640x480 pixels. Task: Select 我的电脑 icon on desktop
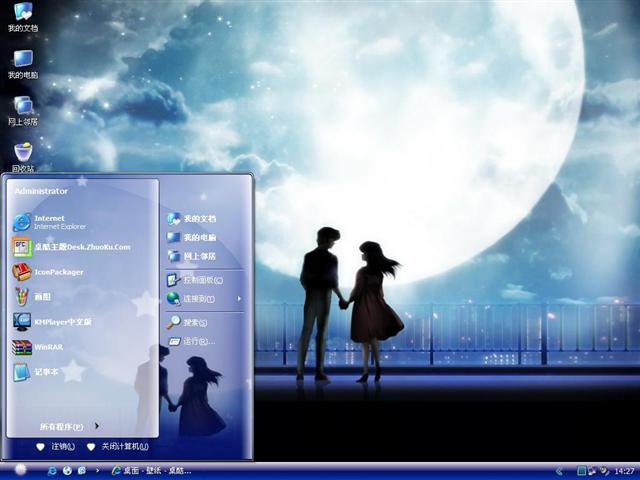click(23, 64)
